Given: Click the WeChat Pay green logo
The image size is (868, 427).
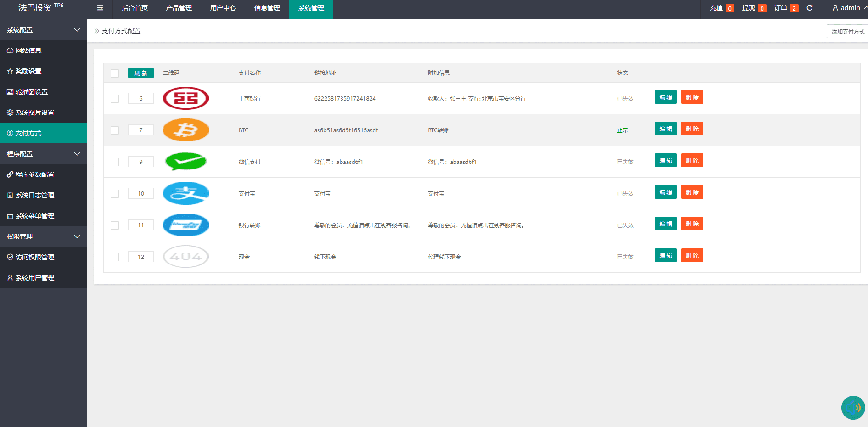Looking at the screenshot, I should [x=186, y=162].
